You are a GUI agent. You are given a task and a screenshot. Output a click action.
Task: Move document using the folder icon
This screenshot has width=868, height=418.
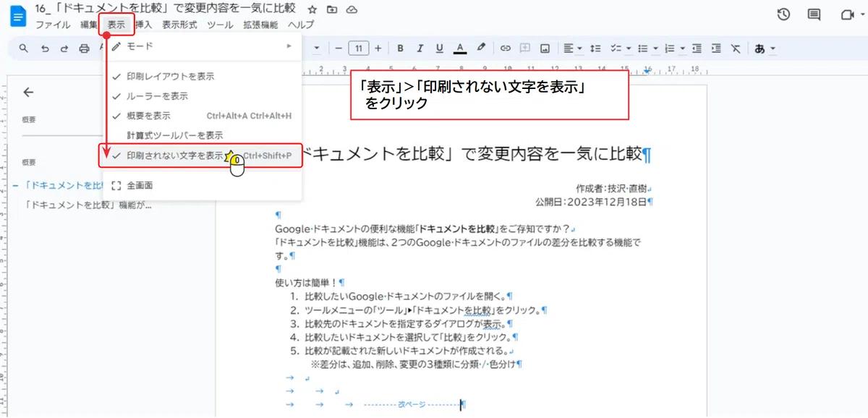click(x=332, y=9)
